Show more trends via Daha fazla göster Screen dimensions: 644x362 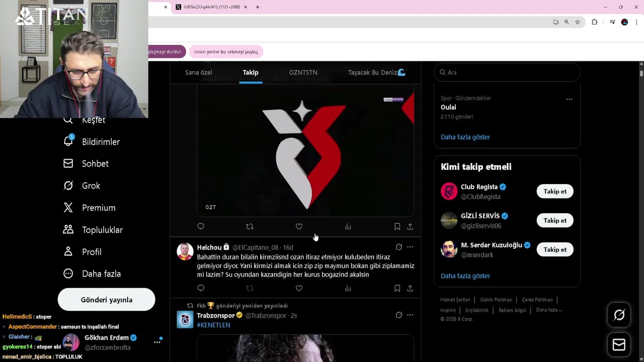[465, 137]
